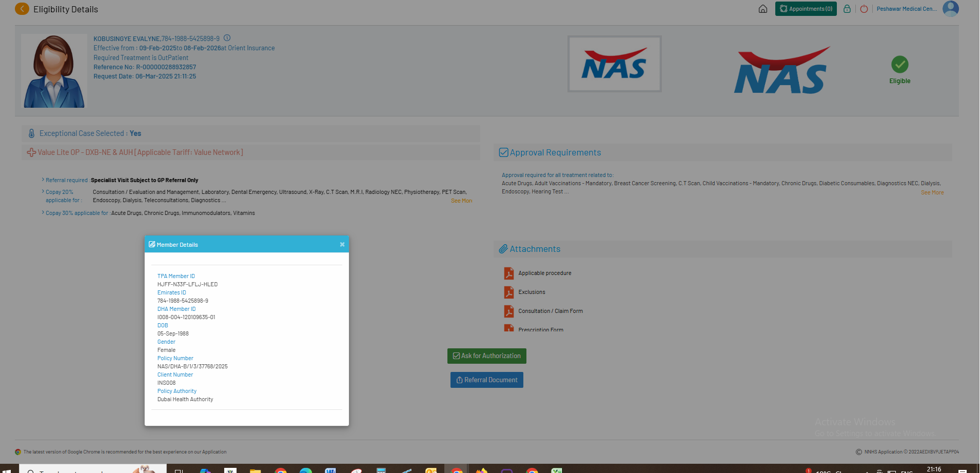980x473 pixels.
Task: Open the PDF icon for Consultation / Claim Form
Action: [509, 311]
